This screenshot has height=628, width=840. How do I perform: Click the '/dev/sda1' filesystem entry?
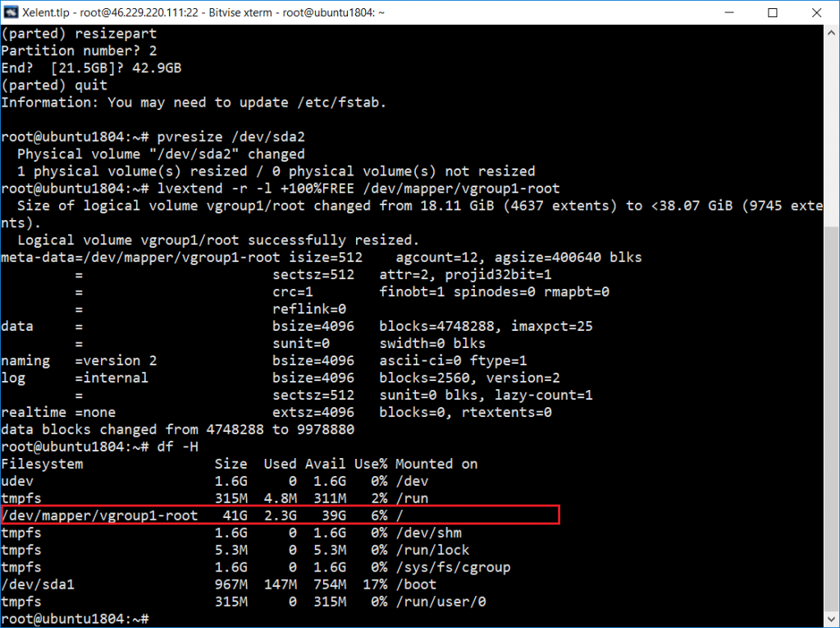point(38,584)
